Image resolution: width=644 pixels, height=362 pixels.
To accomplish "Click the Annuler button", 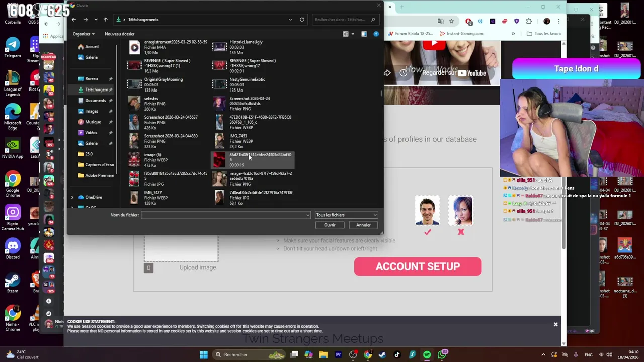I will coord(363,225).
